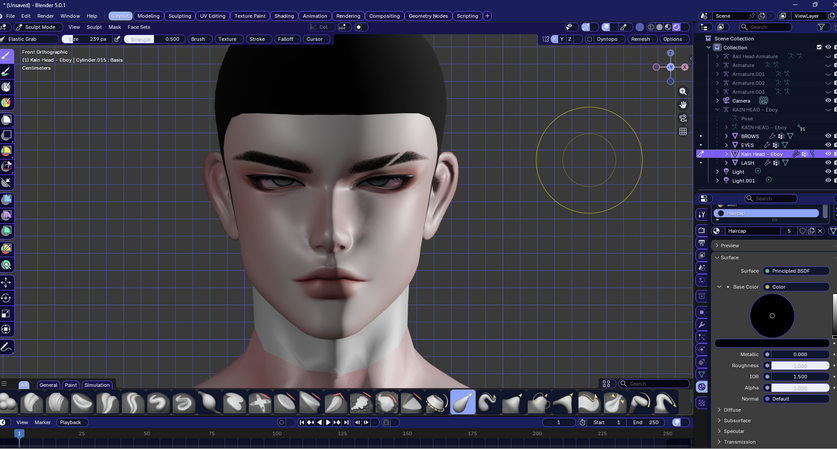This screenshot has height=449, width=837.
Task: Open the Face Sets menu
Action: [139, 27]
